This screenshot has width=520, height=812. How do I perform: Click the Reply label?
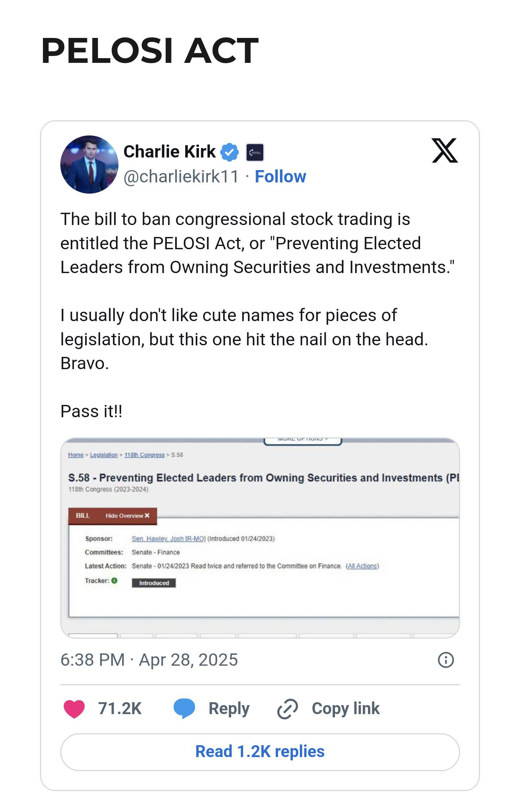pyautogui.click(x=229, y=709)
